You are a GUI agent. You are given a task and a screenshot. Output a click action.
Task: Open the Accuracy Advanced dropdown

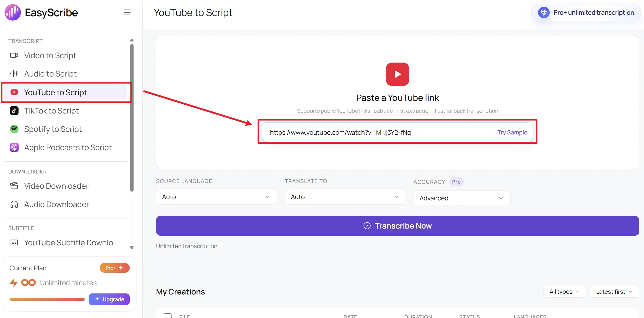point(462,198)
